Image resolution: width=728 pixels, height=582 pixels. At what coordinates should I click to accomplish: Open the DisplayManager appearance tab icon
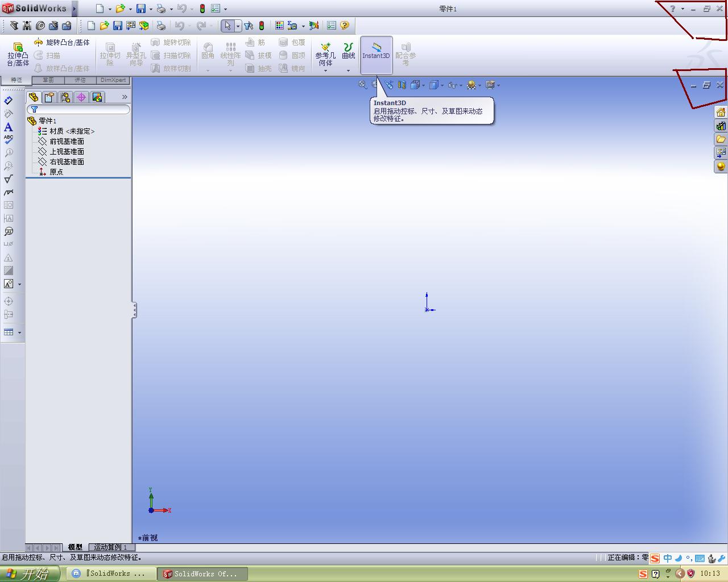pyautogui.click(x=97, y=97)
